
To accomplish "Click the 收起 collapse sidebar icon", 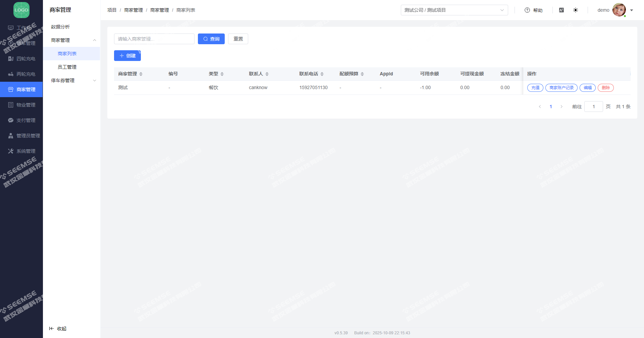I will tap(51, 329).
